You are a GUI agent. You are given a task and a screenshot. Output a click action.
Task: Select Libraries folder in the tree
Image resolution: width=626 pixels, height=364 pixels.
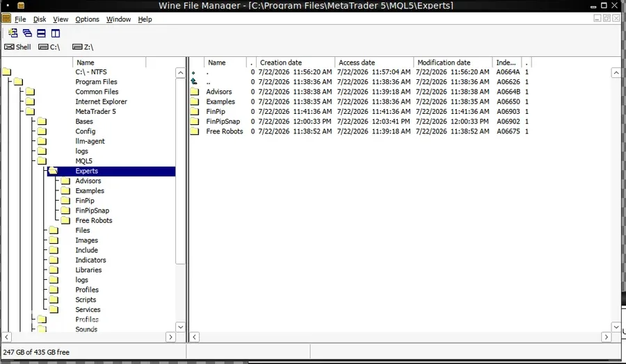(x=88, y=270)
